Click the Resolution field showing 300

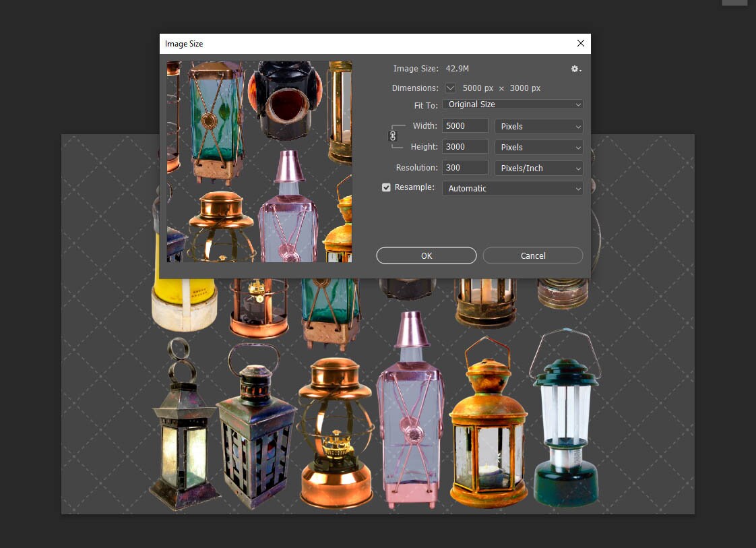pyautogui.click(x=465, y=167)
